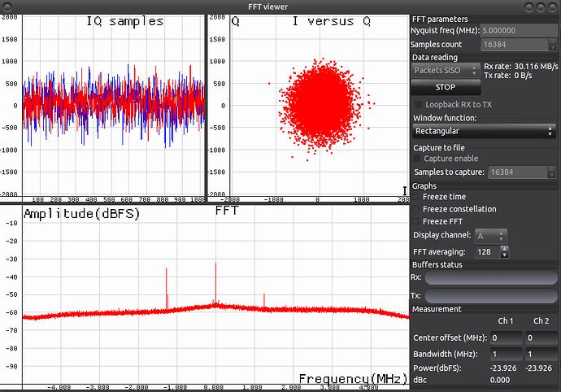Click the Samples to capture field

520,172
